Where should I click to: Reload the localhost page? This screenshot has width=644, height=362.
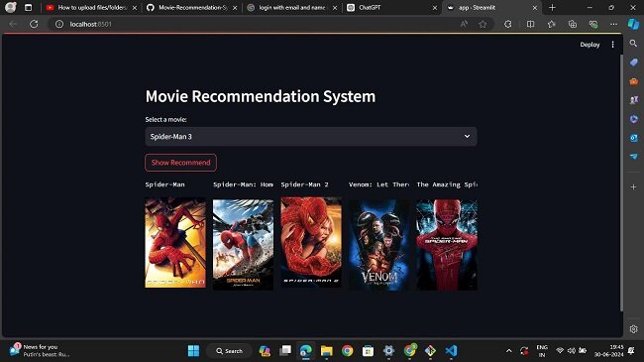coord(34,24)
